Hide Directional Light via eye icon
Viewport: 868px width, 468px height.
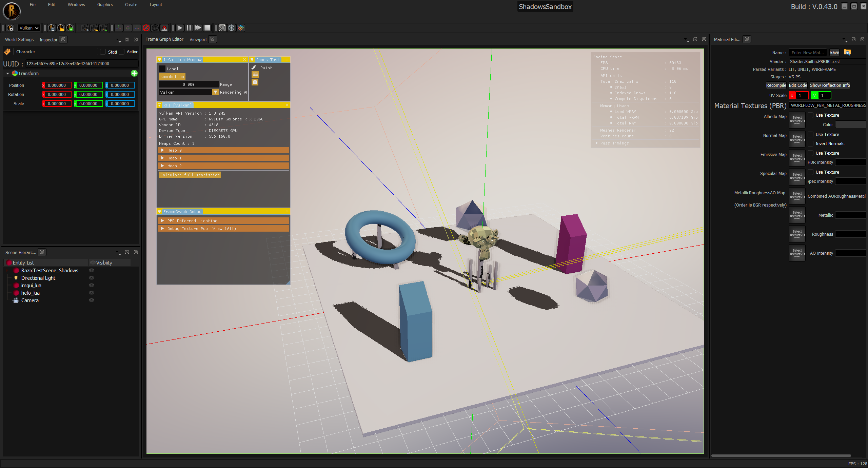[92, 278]
